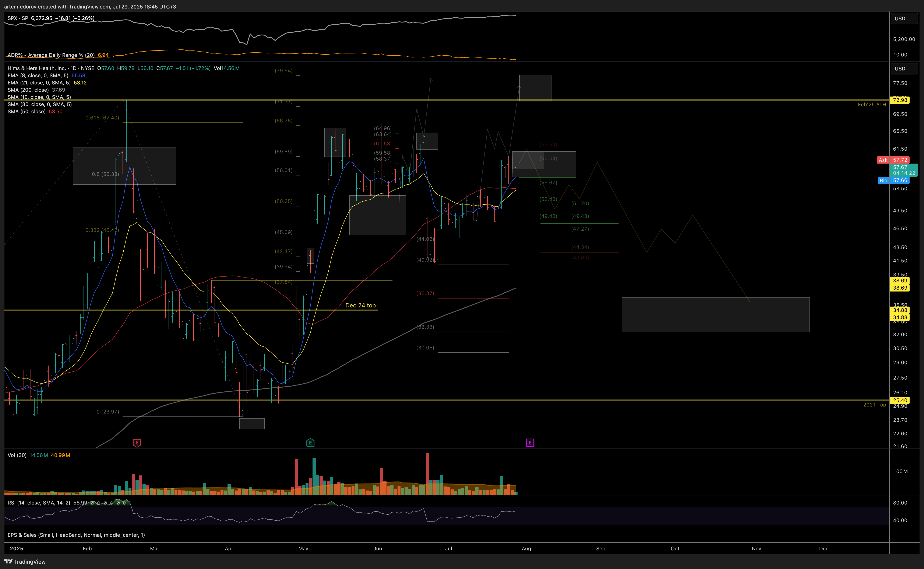Select the EMA (21, close, 0, SMA, 5) legend
The width and height of the screenshot is (924, 569).
tap(39, 82)
